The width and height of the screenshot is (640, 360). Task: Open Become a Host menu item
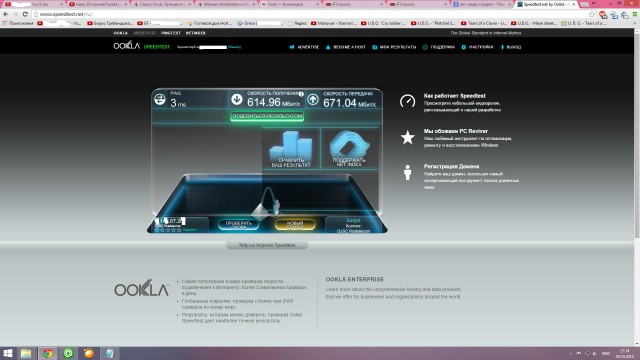345,47
